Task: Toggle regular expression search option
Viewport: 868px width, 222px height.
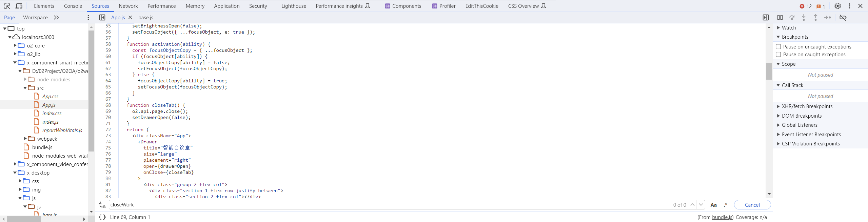Action: pos(726,205)
